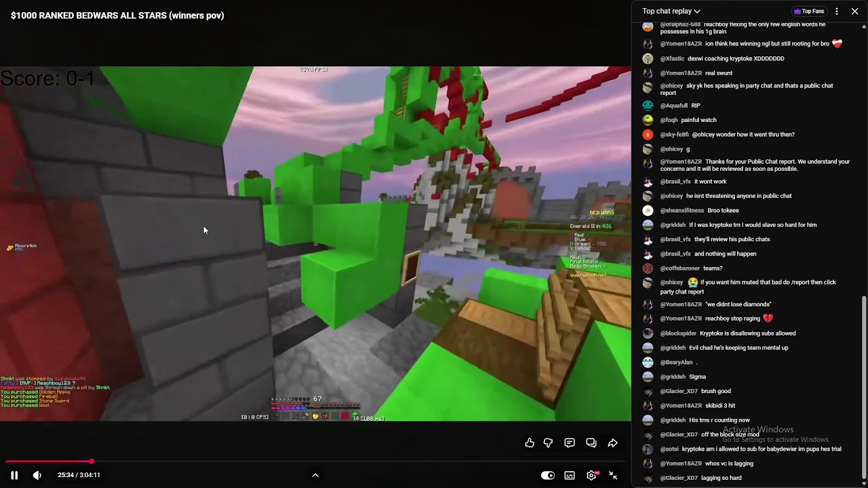Like the video with thumbs up

[x=530, y=443]
